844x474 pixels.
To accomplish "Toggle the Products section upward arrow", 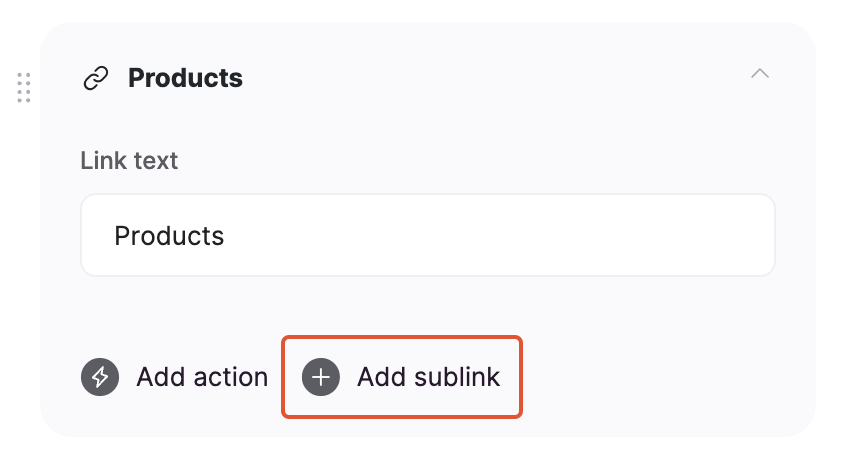I will tap(760, 74).
